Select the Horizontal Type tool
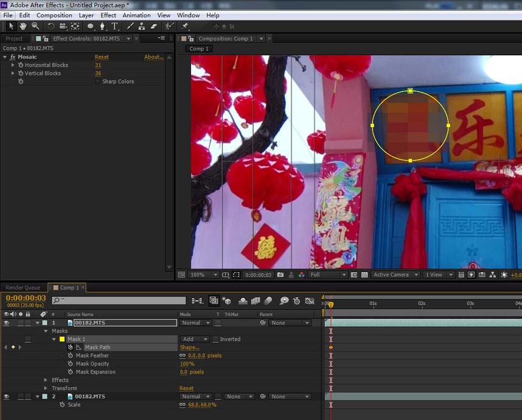This screenshot has height=420, width=522. coord(114,26)
